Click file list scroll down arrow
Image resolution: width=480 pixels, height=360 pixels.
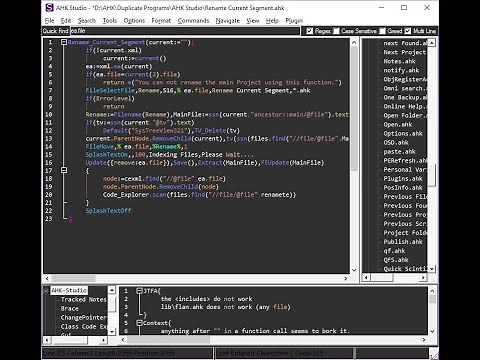pos(432,269)
